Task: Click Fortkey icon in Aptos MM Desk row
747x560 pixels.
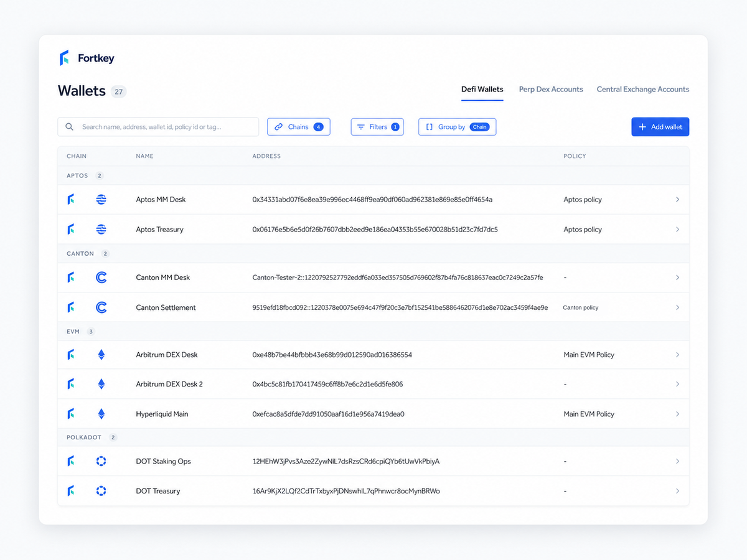Action: (x=71, y=200)
